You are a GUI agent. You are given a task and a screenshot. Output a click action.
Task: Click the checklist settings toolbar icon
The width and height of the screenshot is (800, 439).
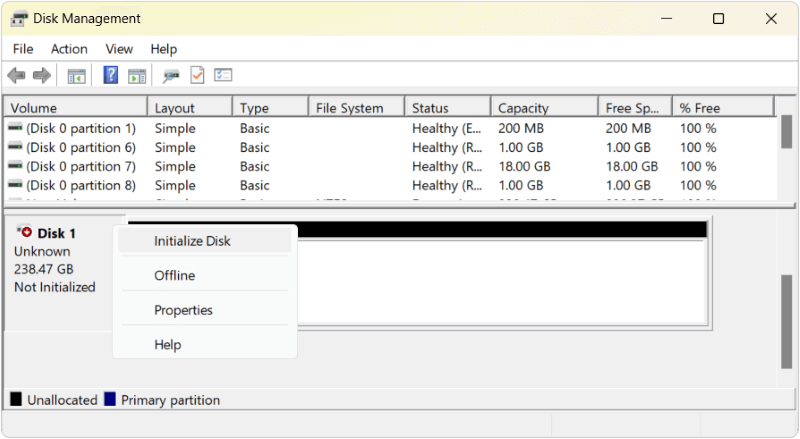tap(223, 75)
